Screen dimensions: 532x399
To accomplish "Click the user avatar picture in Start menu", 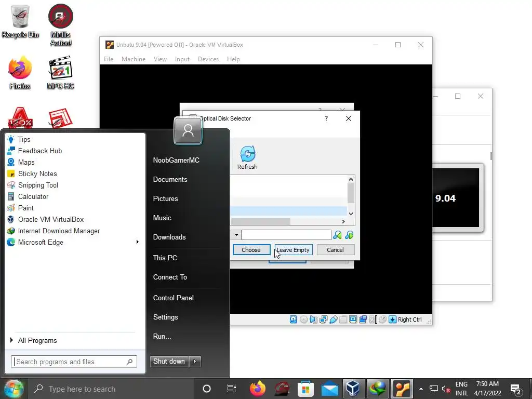I will coord(188,130).
